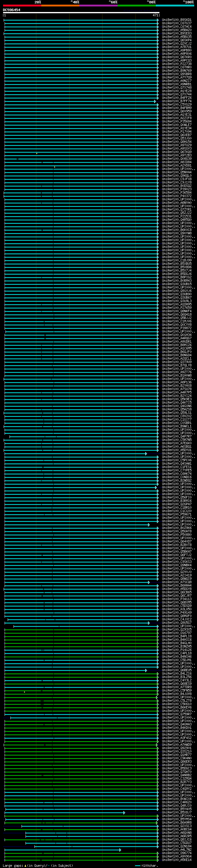Select label UniRef100_B4FBM9

click(x=176, y=108)
